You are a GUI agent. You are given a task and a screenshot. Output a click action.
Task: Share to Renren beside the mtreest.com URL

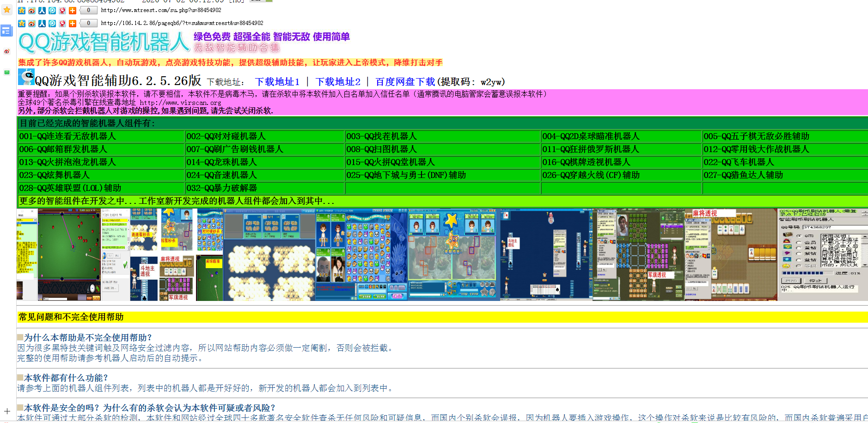coord(42,11)
